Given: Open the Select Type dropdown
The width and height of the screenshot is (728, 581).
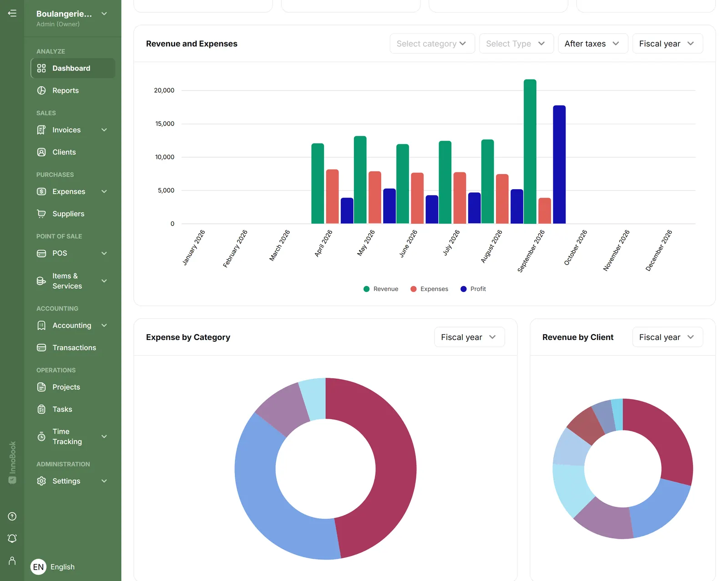Looking at the screenshot, I should pos(516,44).
